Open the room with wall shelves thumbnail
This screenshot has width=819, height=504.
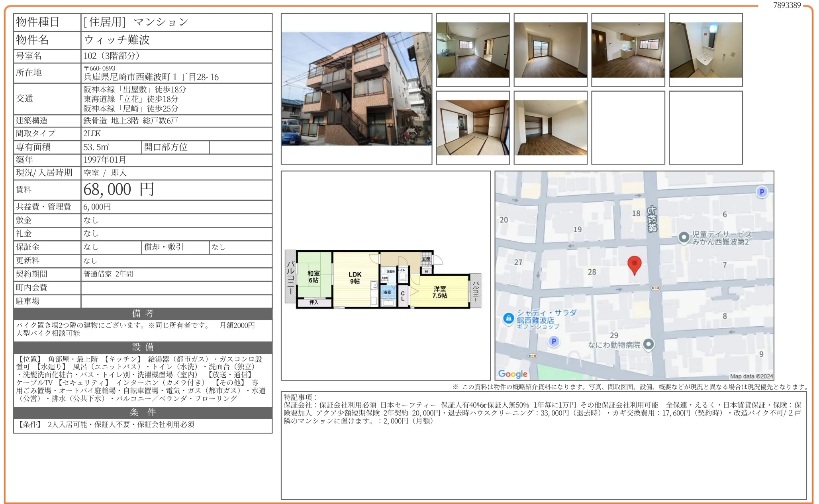550,127
